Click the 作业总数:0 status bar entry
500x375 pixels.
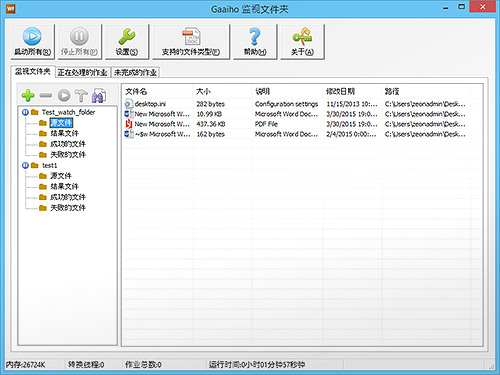click(x=143, y=365)
